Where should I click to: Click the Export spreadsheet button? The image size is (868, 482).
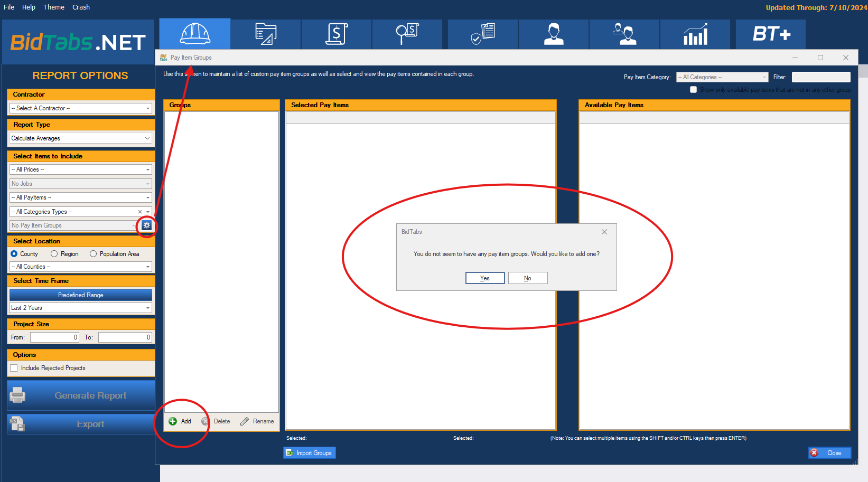pyautogui.click(x=81, y=424)
